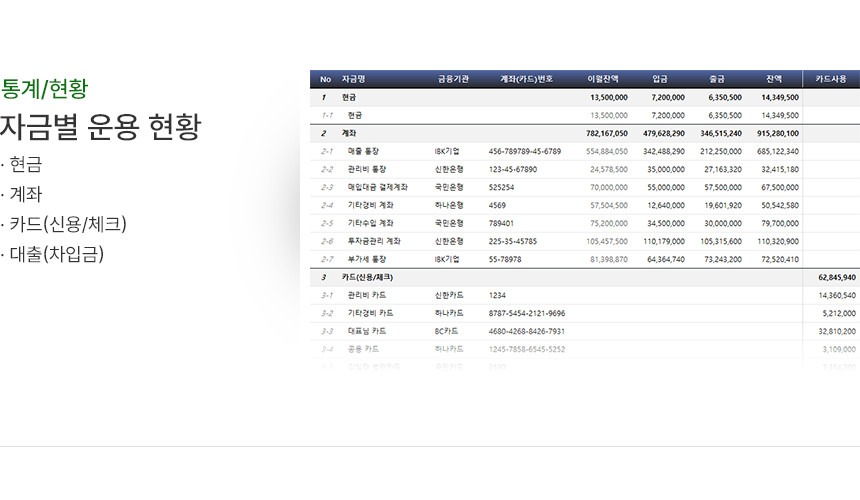Select the 카드(신용/체크) group row

pyautogui.click(x=367, y=276)
